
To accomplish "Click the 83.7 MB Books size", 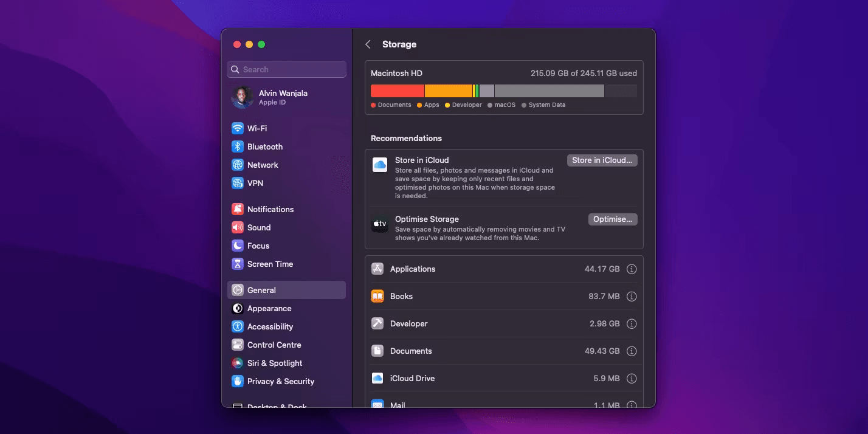I will pyautogui.click(x=604, y=296).
